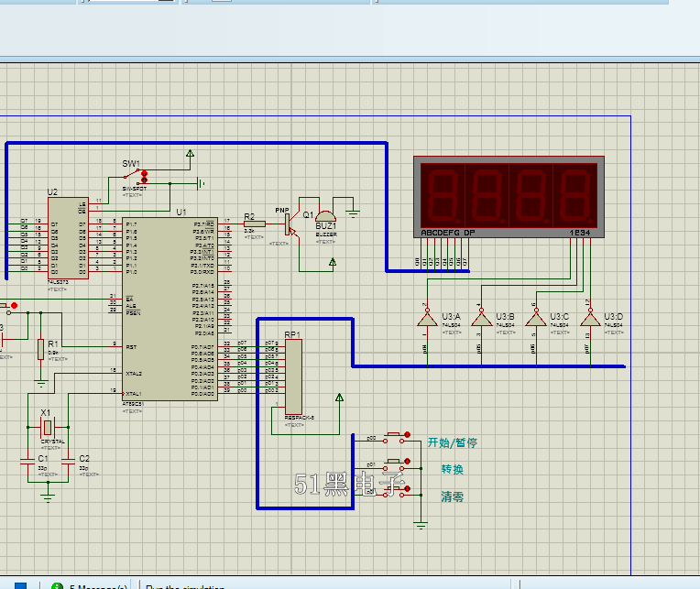This screenshot has height=589, width=700.
Task: Click the ABCDEFG DP label on display
Action: pos(448,233)
